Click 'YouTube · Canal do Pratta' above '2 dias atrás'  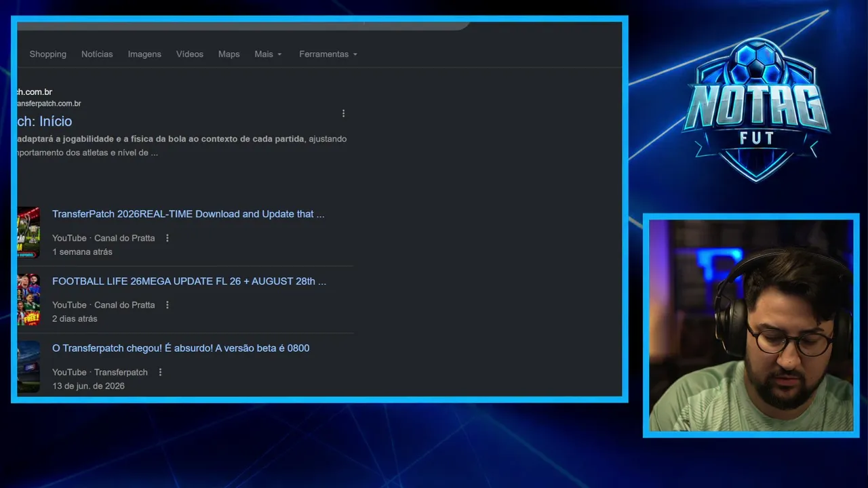point(104,305)
